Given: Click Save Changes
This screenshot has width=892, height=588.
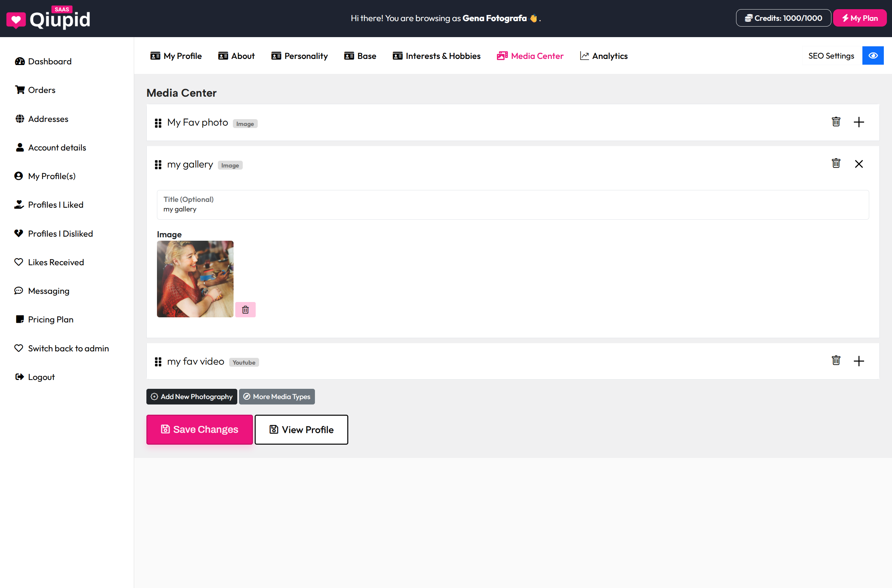Looking at the screenshot, I should pyautogui.click(x=199, y=429).
